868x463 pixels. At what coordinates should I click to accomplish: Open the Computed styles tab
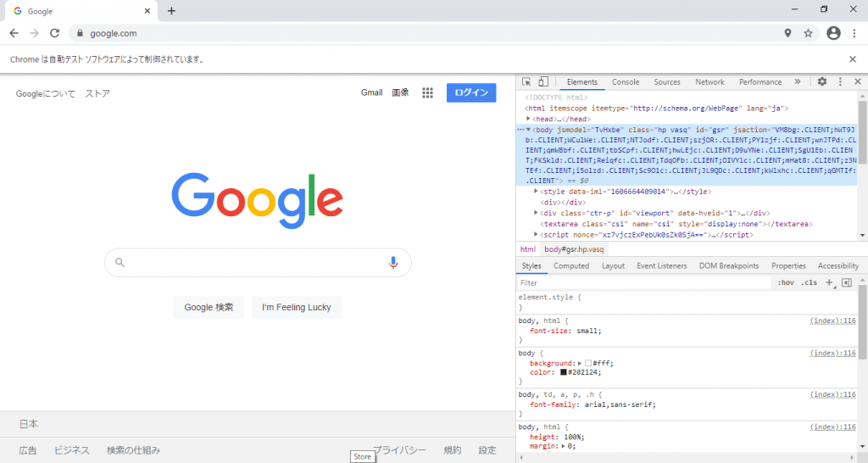tap(571, 266)
